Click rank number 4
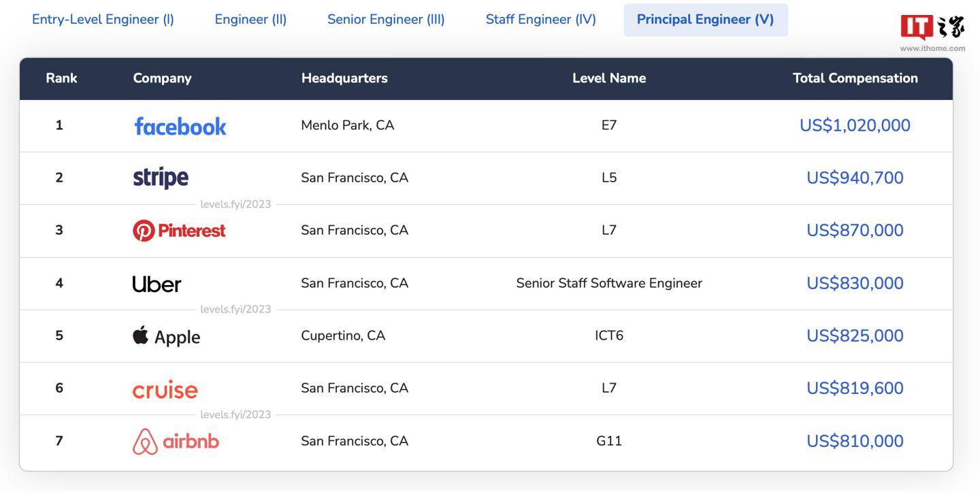Screen dimensions: 980x492 pos(59,283)
